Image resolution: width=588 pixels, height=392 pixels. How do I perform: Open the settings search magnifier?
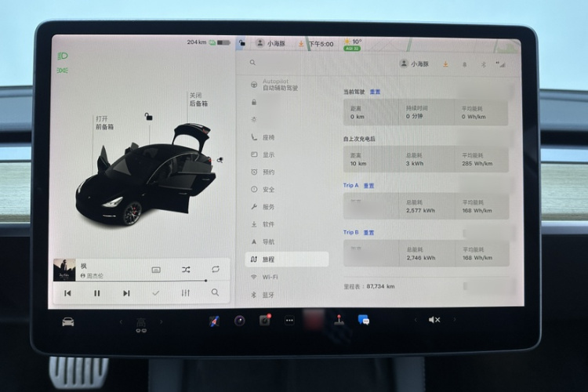[x=252, y=63]
